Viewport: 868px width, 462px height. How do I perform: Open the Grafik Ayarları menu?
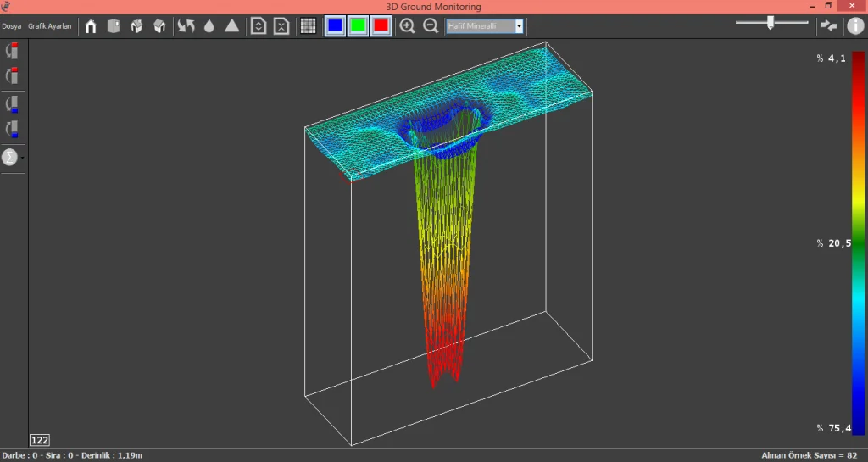pos(50,26)
